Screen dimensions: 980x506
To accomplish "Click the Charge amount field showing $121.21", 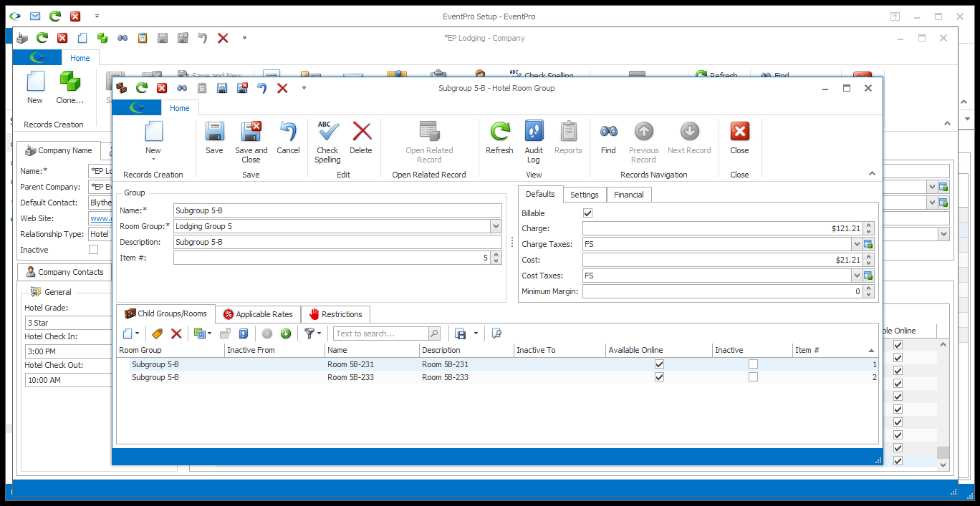I will pyautogui.click(x=723, y=228).
